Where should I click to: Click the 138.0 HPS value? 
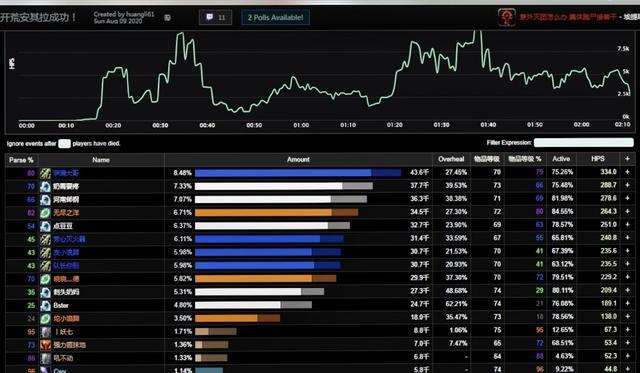pos(609,317)
